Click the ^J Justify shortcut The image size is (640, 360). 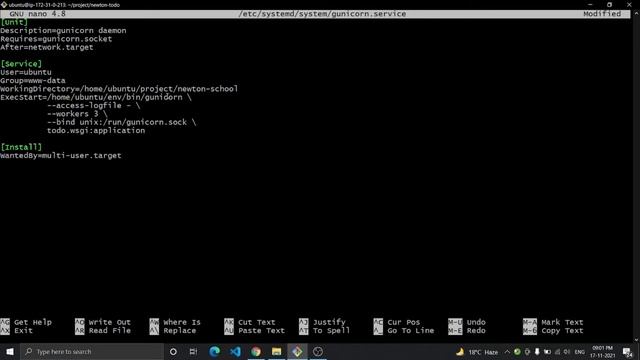(322, 322)
